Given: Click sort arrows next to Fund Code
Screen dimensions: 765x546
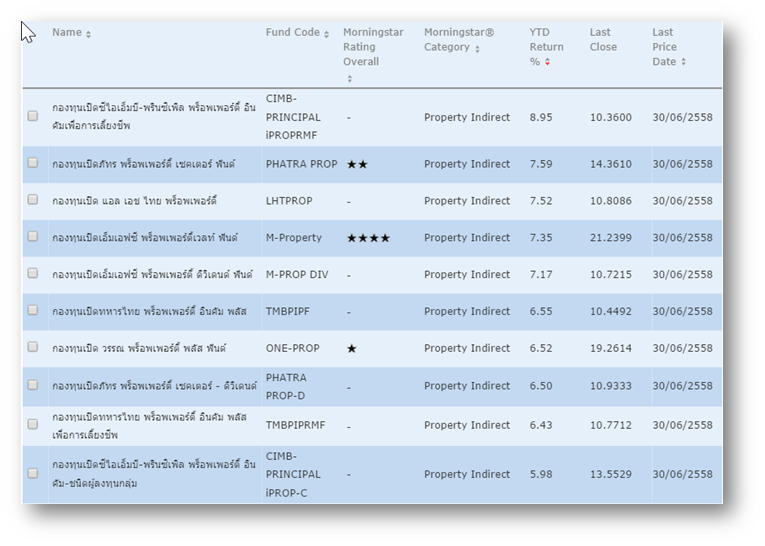Looking at the screenshot, I should pyautogui.click(x=327, y=34).
